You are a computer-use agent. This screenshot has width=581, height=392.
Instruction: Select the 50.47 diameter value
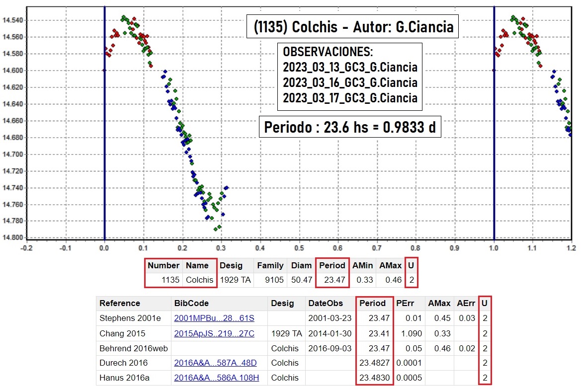click(302, 280)
